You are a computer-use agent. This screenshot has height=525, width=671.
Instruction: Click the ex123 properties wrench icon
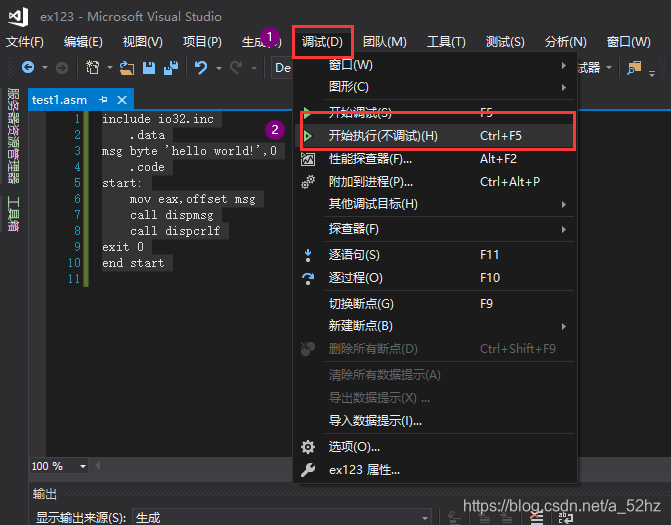[308, 470]
